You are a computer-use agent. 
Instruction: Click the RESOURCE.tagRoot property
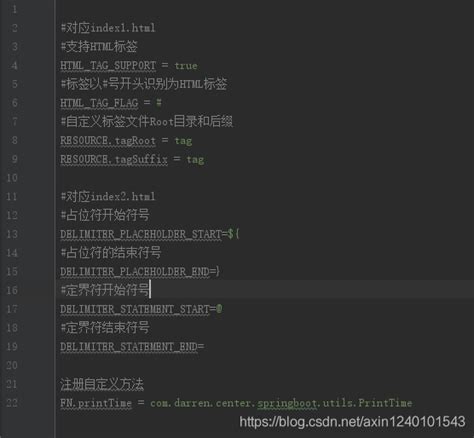[108, 140]
